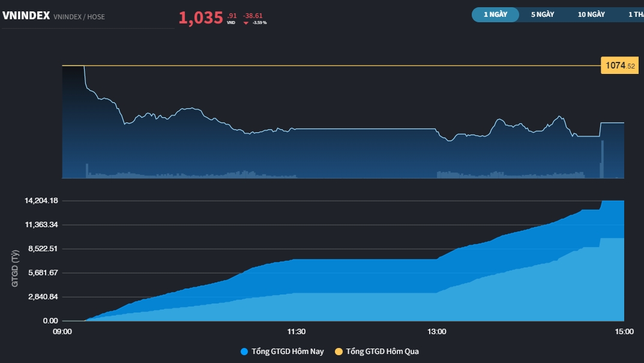This screenshot has width=644, height=363.
Task: Click the 14,204.18 value axis label
Action: click(x=41, y=201)
